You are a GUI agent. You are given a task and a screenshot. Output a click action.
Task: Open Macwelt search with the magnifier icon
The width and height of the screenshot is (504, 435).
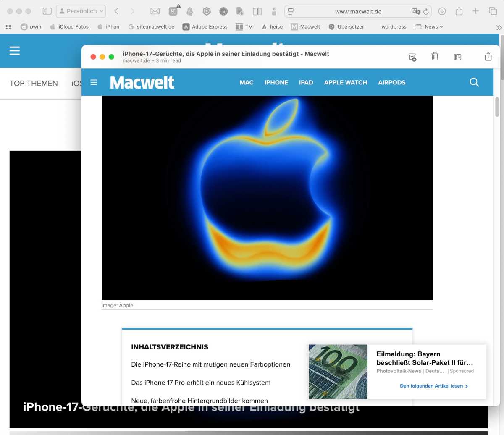[x=474, y=82]
